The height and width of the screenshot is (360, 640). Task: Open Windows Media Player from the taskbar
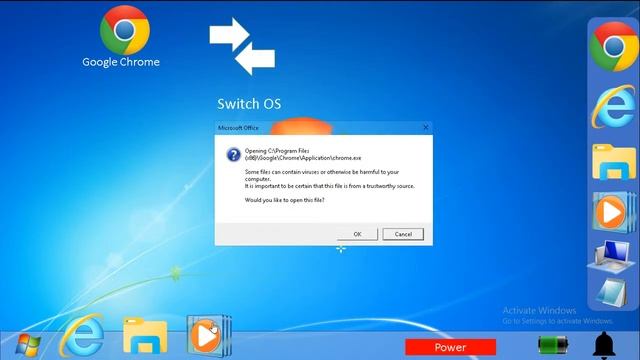209,336
